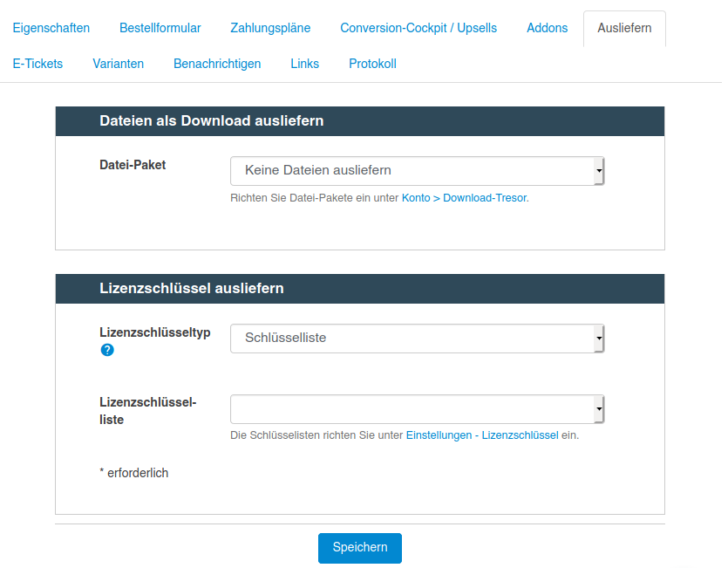Open the empty Lizenzschlüsselliste dropdown
Screen dimensions: 728x568
(417, 409)
